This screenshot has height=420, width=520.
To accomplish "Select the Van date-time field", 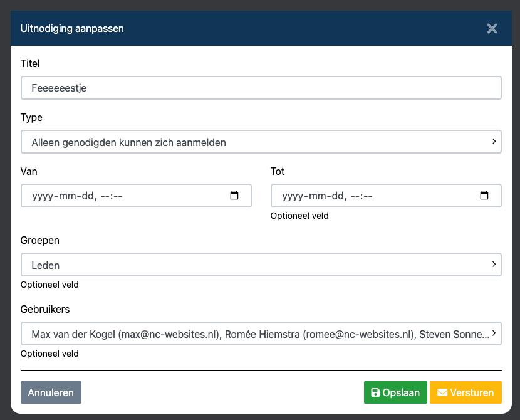I will (x=136, y=196).
